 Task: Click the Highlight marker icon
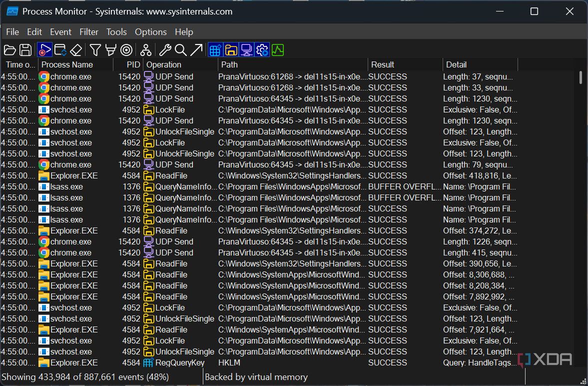pyautogui.click(x=110, y=50)
